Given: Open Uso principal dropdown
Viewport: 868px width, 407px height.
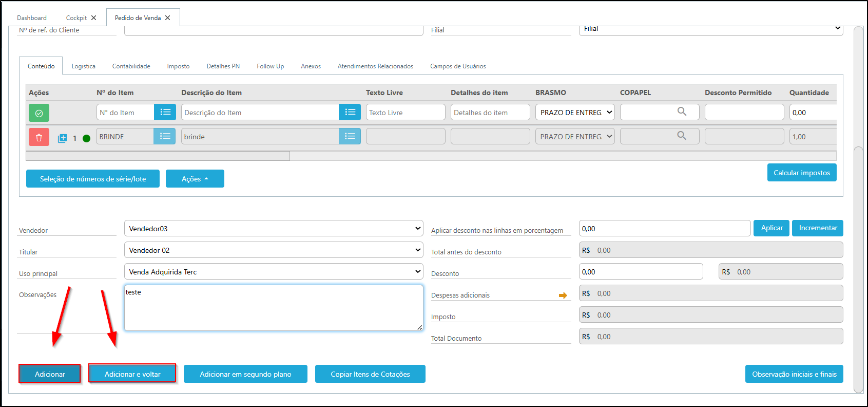Looking at the screenshot, I should click(x=274, y=271).
